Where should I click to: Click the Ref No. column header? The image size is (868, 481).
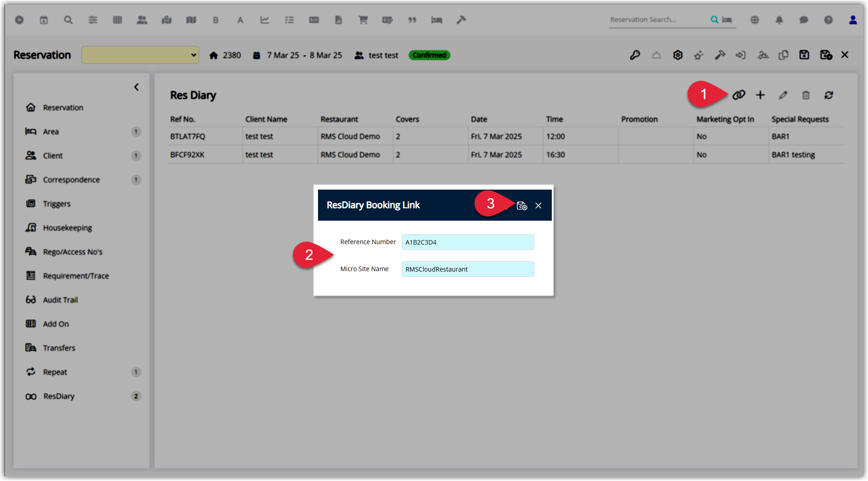click(x=182, y=119)
